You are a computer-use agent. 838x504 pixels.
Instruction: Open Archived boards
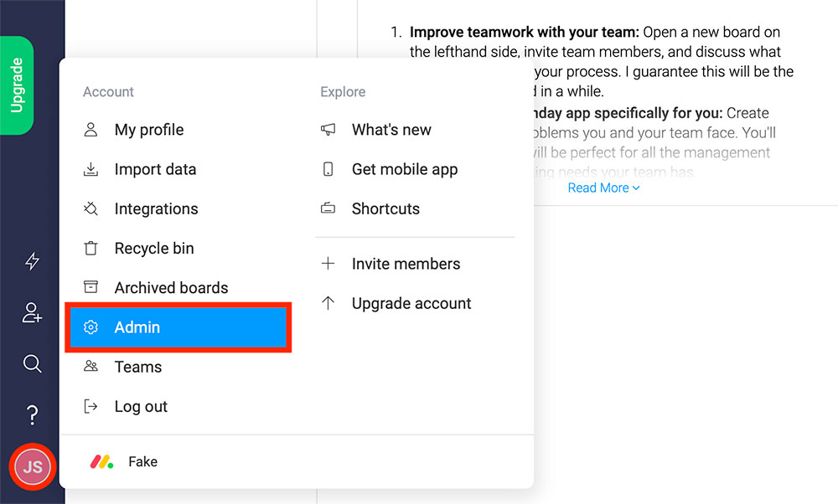click(171, 288)
